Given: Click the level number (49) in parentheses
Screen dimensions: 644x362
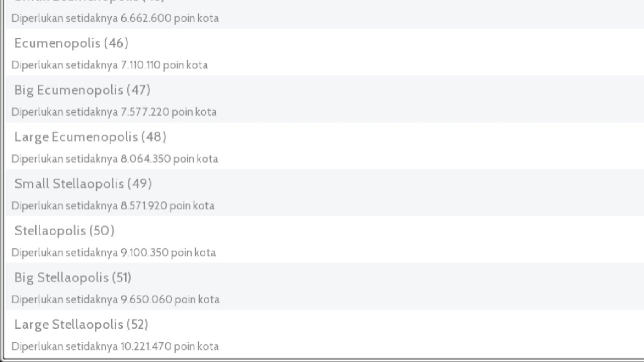Looking at the screenshot, I should [x=140, y=184].
